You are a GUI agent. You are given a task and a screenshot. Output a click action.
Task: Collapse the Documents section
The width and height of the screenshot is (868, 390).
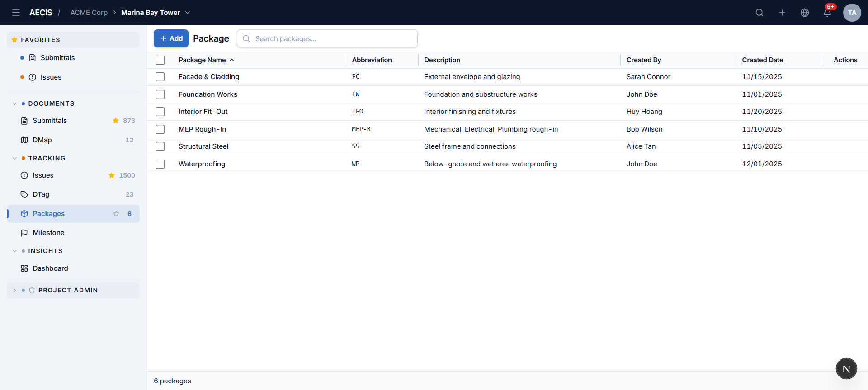14,103
